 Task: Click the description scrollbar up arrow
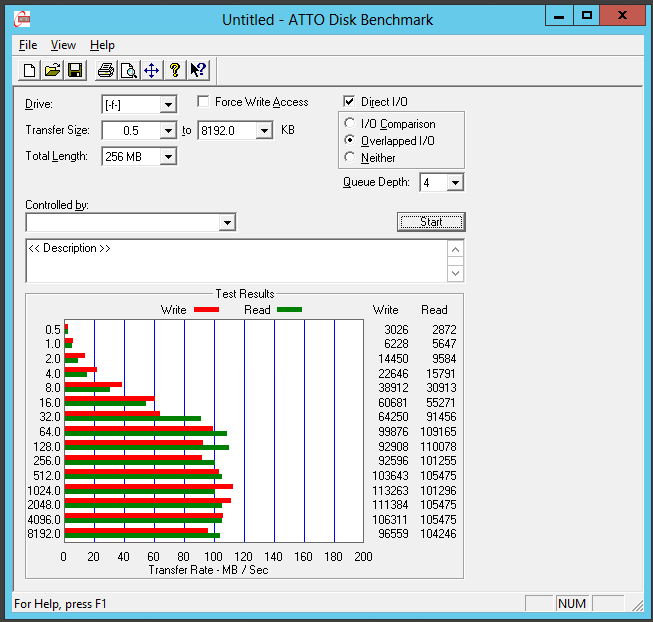[x=456, y=250]
